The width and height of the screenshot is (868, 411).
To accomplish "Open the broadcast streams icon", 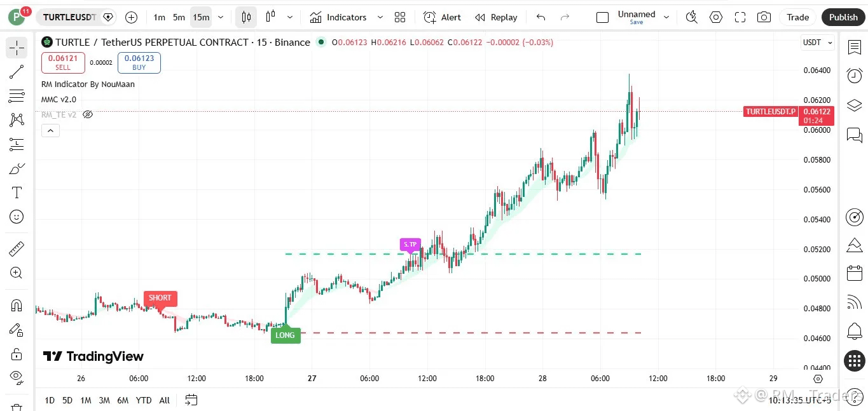I will coord(854,302).
